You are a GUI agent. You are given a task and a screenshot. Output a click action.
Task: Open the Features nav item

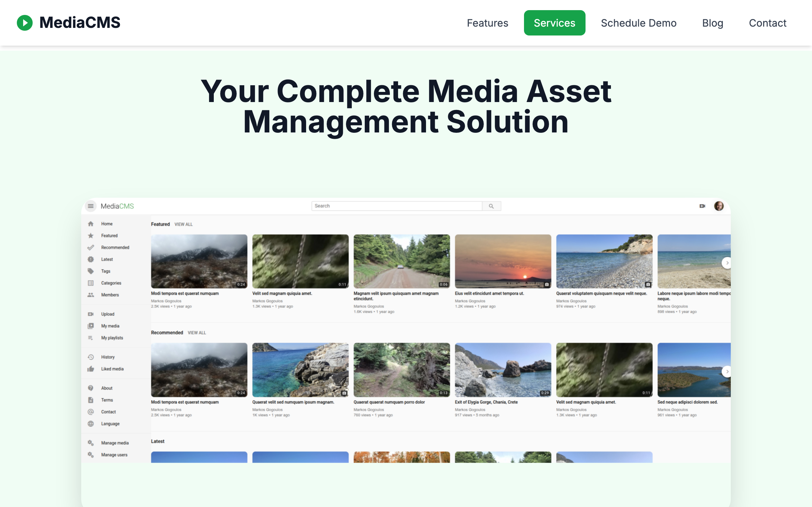coord(487,23)
